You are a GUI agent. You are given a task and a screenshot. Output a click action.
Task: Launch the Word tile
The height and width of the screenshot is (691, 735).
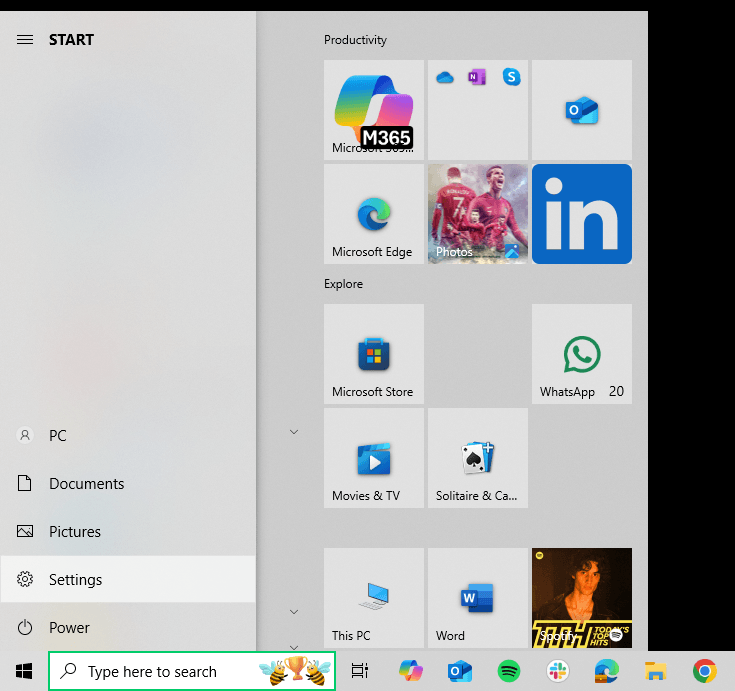(x=478, y=598)
